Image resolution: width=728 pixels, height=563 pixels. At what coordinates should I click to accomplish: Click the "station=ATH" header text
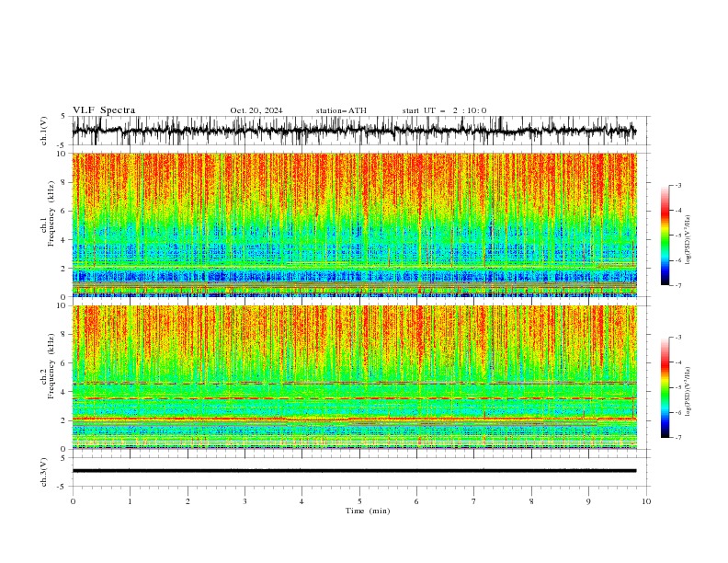tap(341, 110)
